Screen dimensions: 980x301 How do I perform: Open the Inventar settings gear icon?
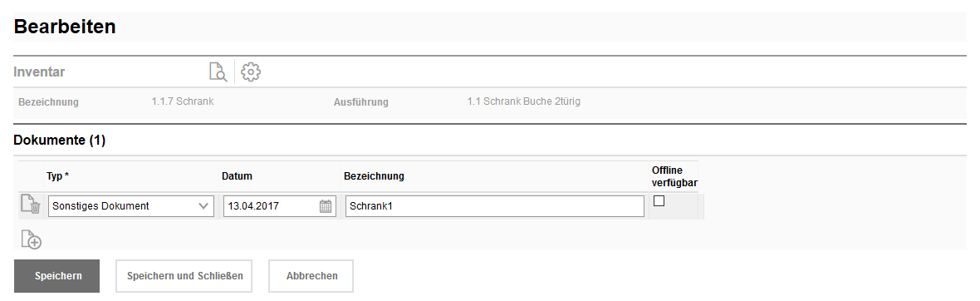[x=251, y=72]
